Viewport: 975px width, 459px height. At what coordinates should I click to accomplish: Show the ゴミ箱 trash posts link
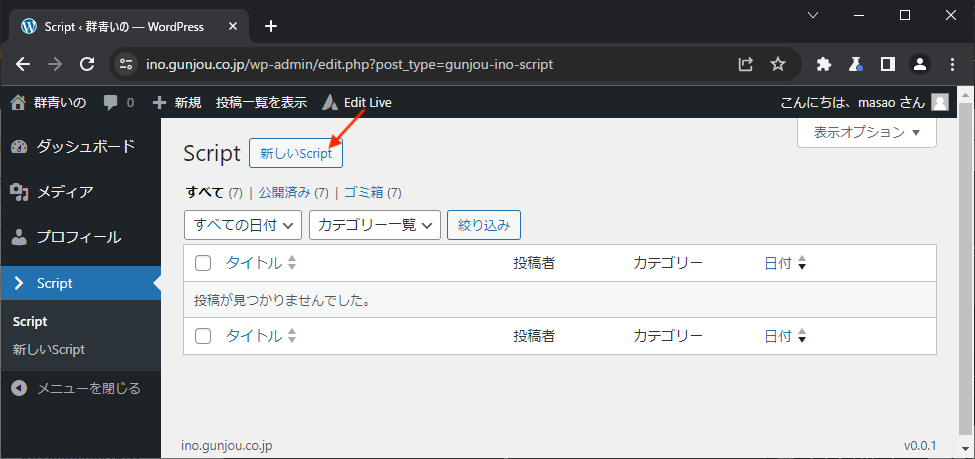[363, 192]
